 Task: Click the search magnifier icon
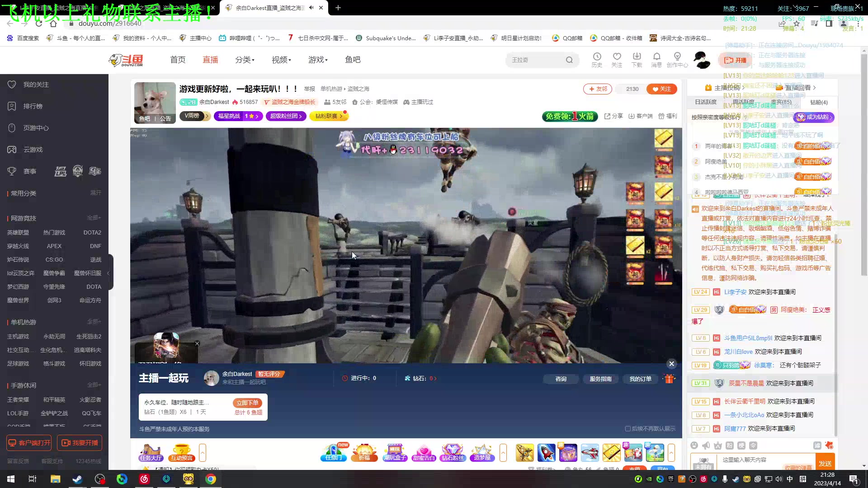569,60
